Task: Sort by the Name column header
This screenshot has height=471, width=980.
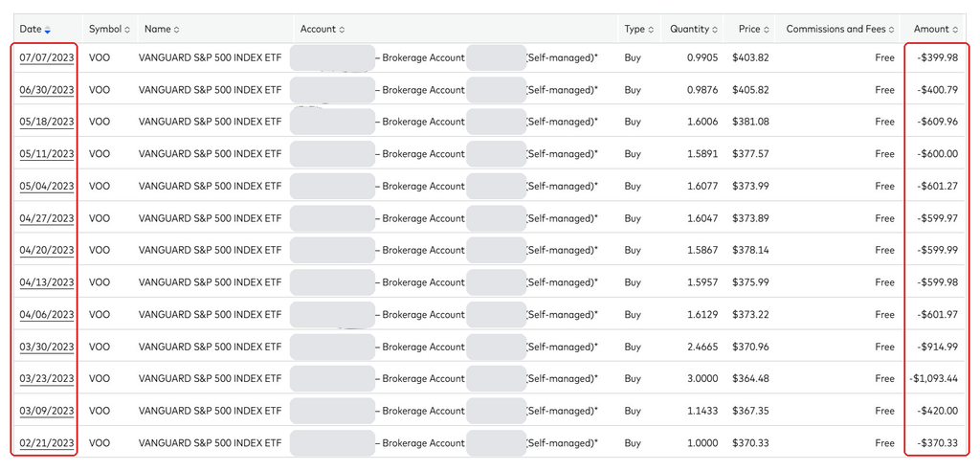Action: [x=161, y=29]
